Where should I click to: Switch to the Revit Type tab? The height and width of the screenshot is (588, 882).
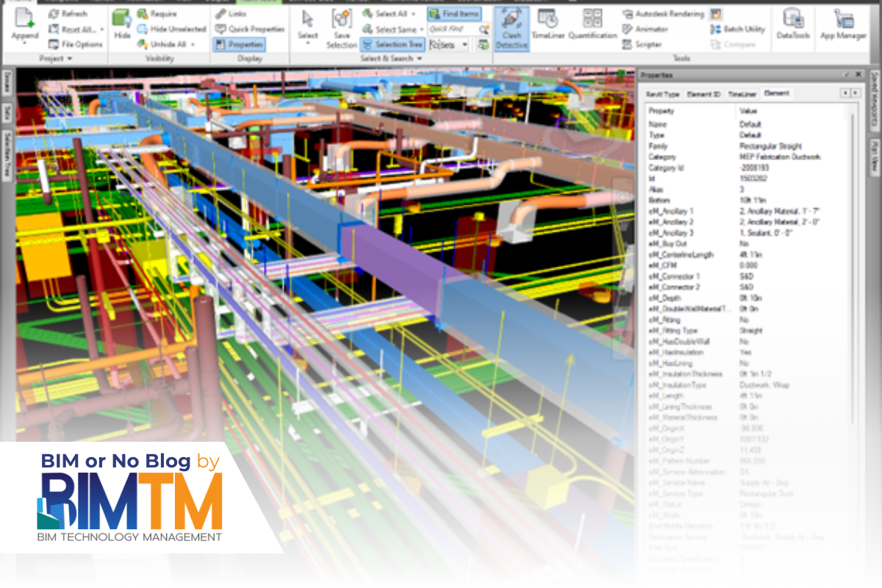point(662,94)
